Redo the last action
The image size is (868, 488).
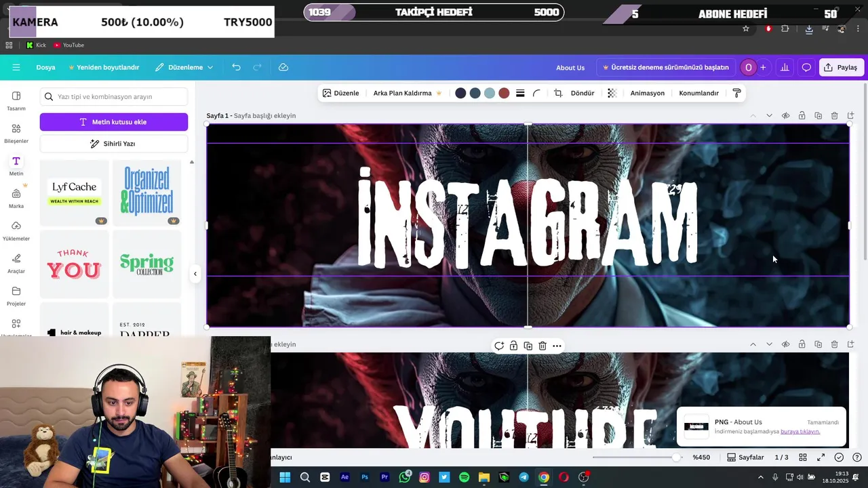[x=257, y=67]
